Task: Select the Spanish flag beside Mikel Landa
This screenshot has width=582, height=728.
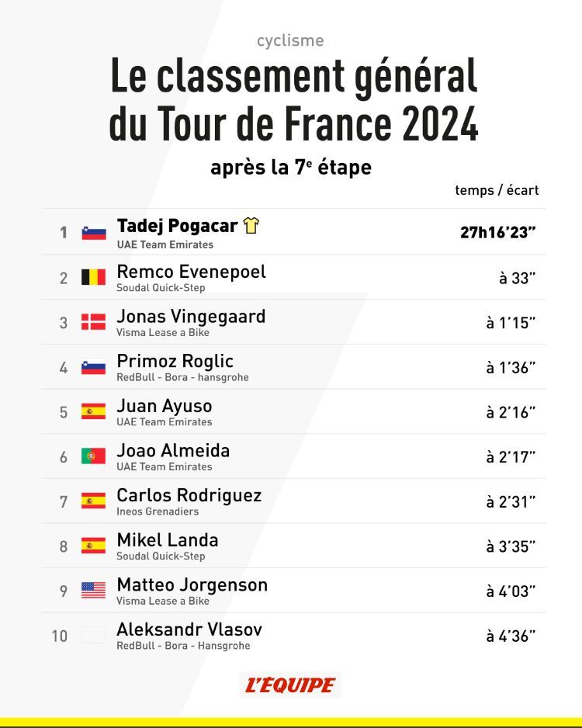Action: tap(94, 546)
